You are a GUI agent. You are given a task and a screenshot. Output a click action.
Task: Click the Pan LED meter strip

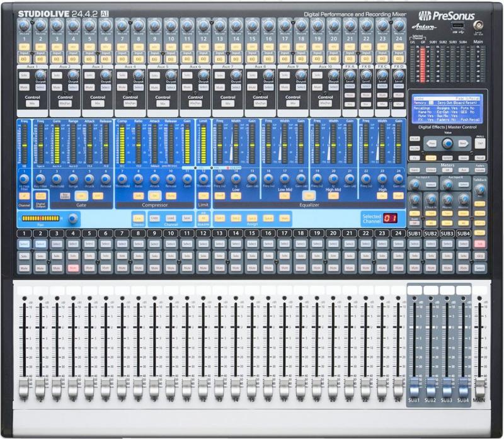pyautogui.click(x=41, y=219)
